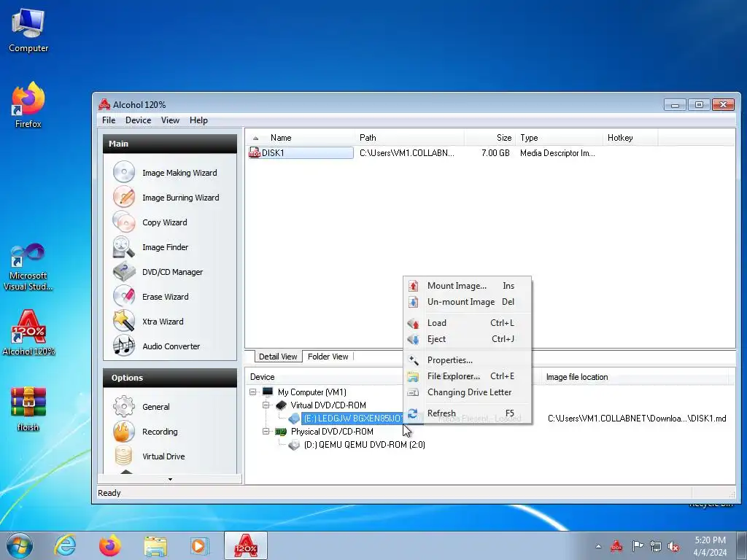
Task: Click the Alcohol tray icon in system tray
Action: (x=616, y=545)
